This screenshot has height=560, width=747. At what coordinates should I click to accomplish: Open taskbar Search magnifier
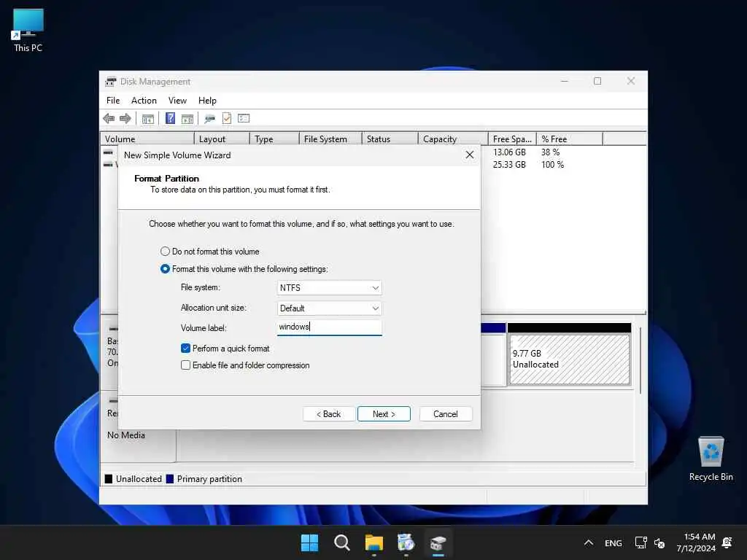[x=342, y=542]
